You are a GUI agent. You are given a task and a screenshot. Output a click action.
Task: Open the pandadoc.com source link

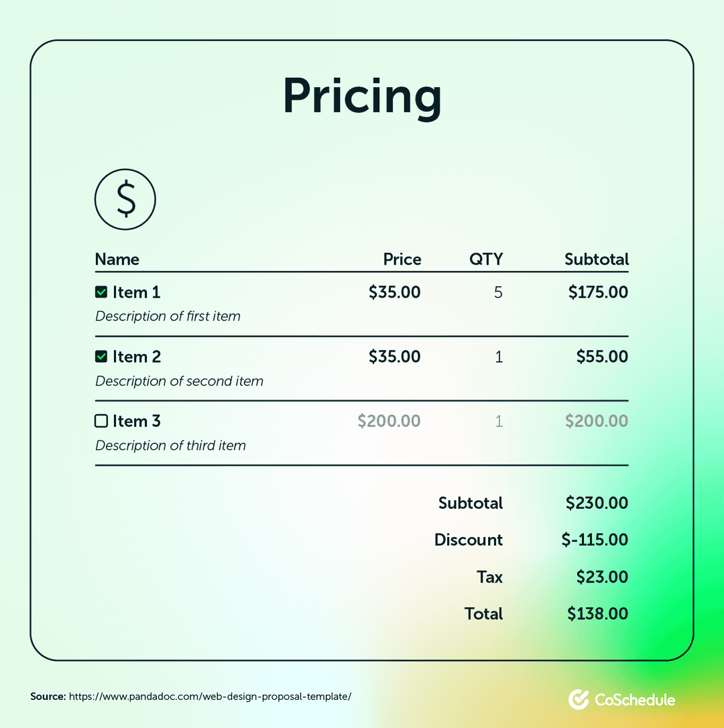click(210, 696)
